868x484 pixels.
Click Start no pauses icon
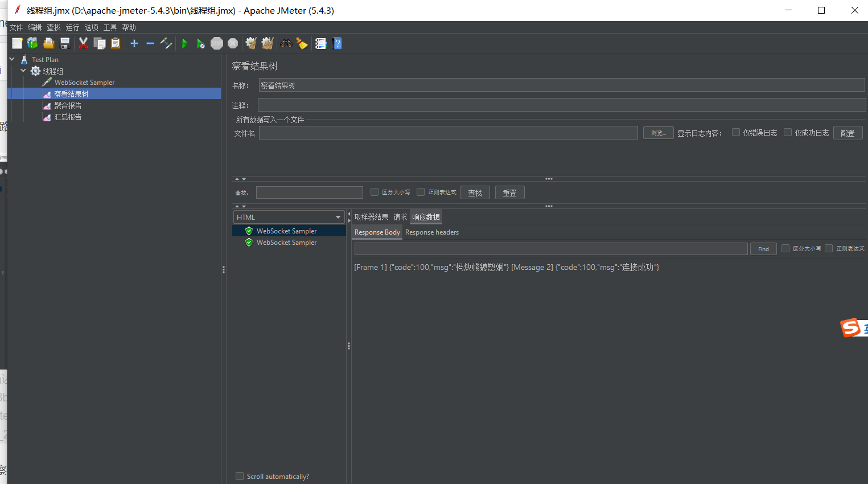200,43
